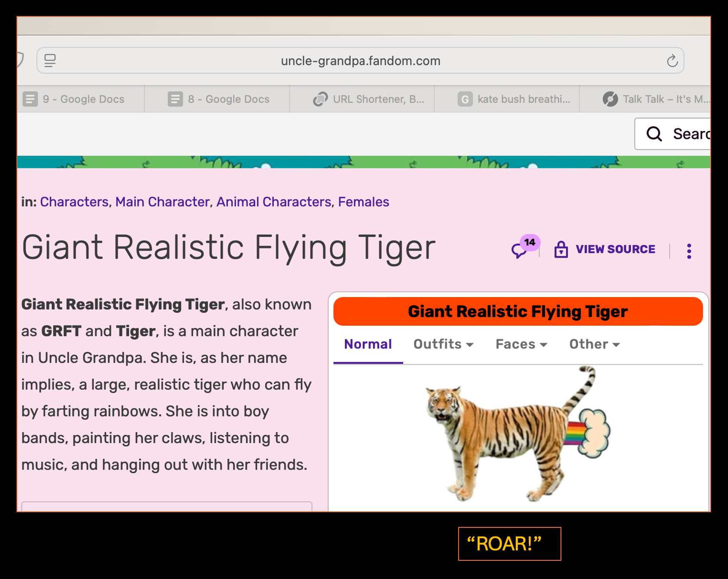
Task: Click the Talk Talk tab's disc icon
Action: coord(610,99)
